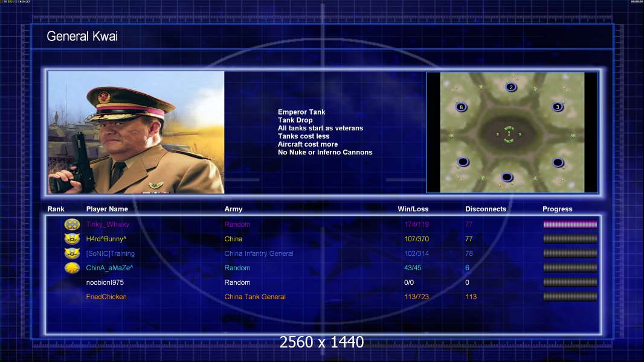The width and height of the screenshot is (644, 362).
Task: Click the General Kwai portrait image
Action: point(137,132)
